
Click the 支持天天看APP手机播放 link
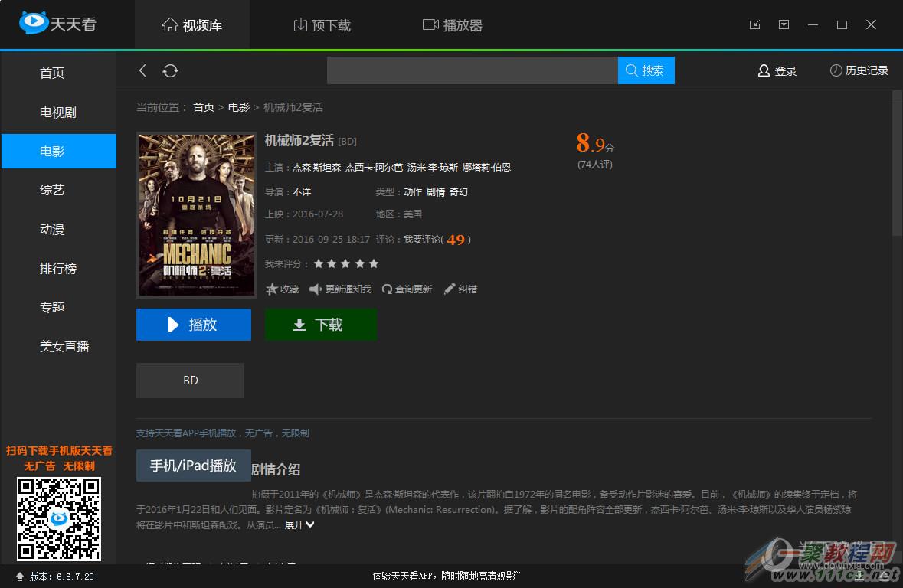223,433
